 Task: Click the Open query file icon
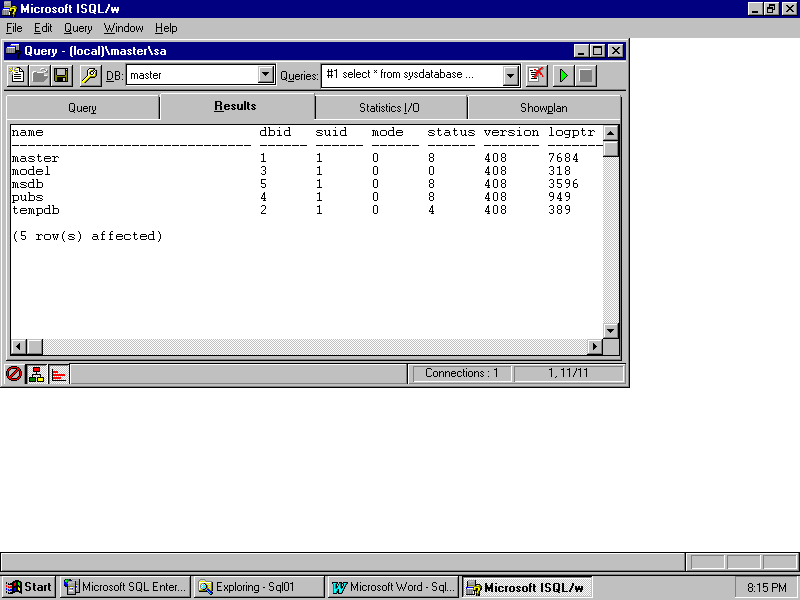(39, 75)
